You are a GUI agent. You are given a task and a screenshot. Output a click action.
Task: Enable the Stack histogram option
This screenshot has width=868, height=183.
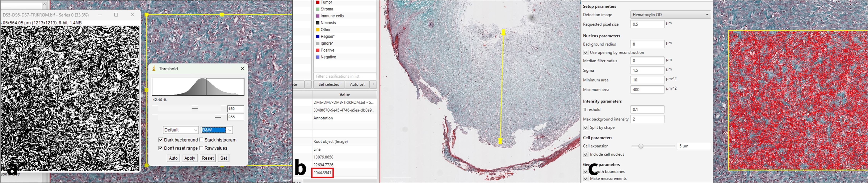click(201, 140)
